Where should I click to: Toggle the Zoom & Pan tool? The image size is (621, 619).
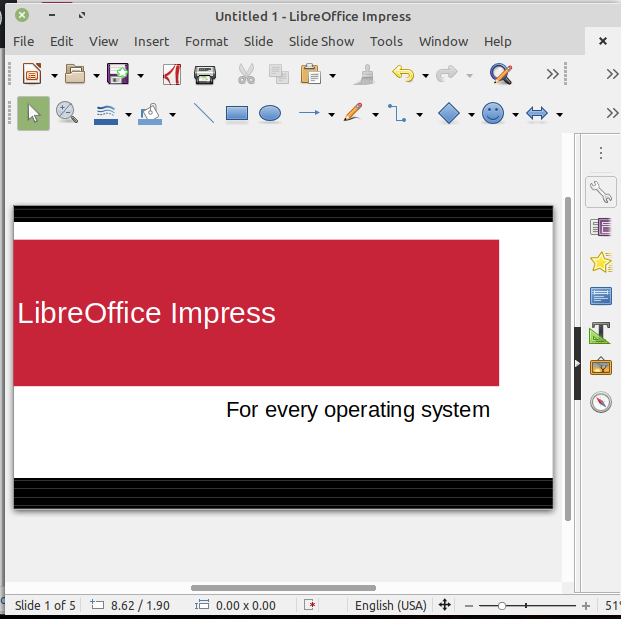point(67,114)
